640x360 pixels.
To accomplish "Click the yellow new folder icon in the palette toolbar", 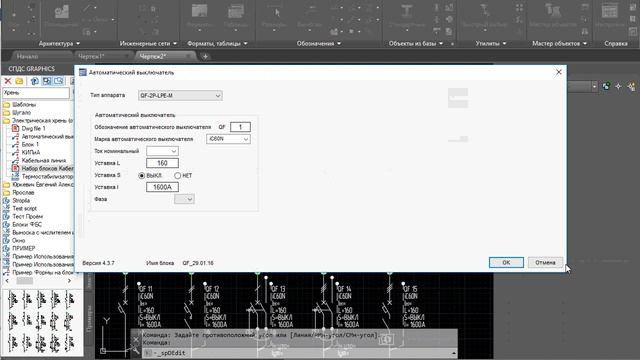I will [19, 81].
